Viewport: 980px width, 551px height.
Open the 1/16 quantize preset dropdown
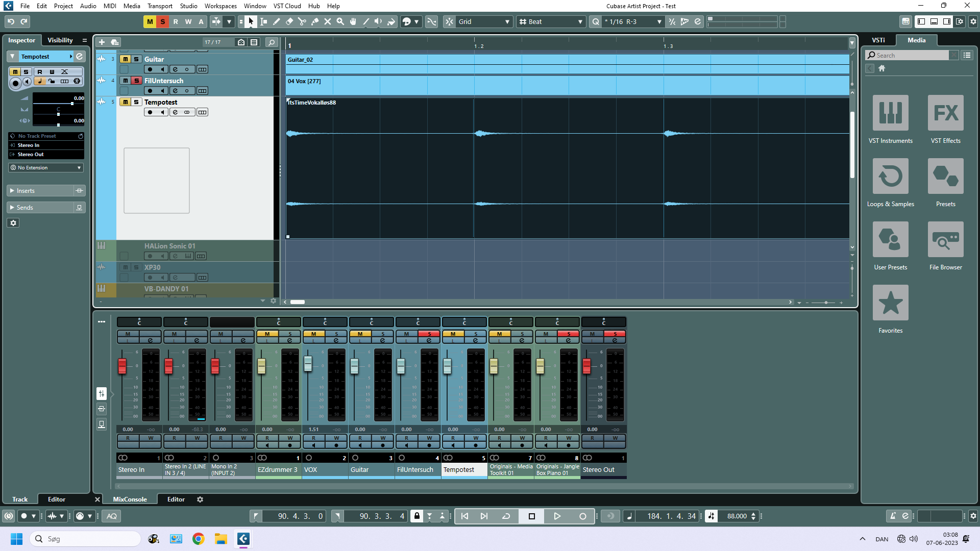(x=632, y=21)
